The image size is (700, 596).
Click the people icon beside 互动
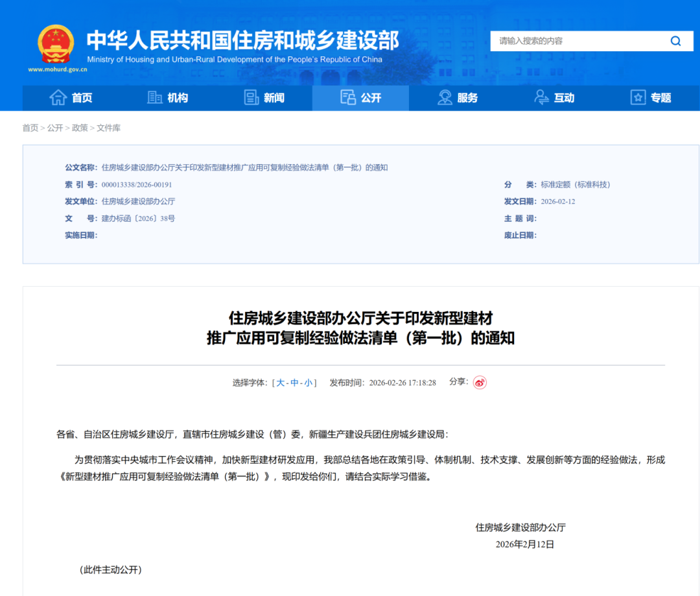pos(541,97)
